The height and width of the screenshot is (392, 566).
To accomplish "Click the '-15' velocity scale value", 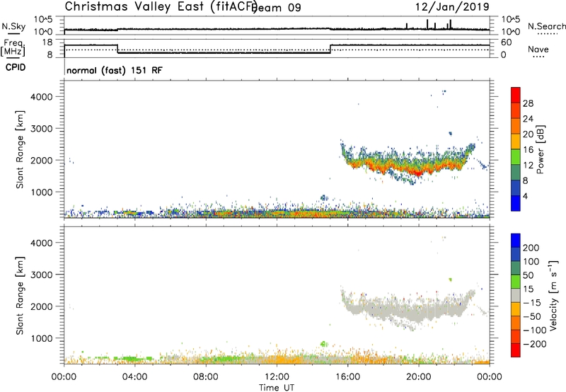I will 532,303.
